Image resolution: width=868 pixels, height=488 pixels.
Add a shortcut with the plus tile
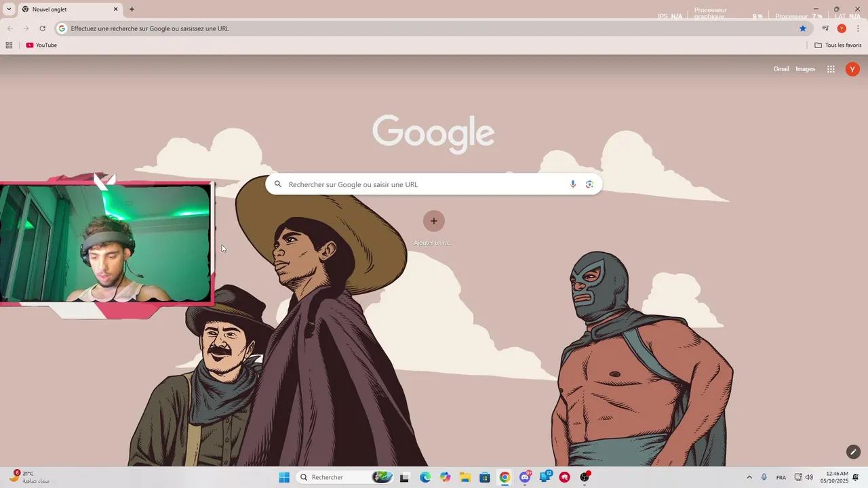pyautogui.click(x=434, y=221)
